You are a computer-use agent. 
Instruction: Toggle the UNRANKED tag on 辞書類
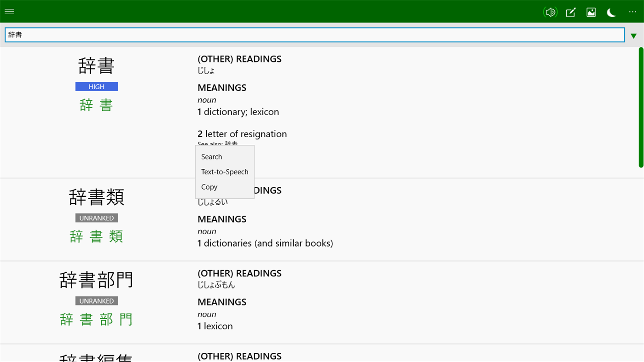96,218
